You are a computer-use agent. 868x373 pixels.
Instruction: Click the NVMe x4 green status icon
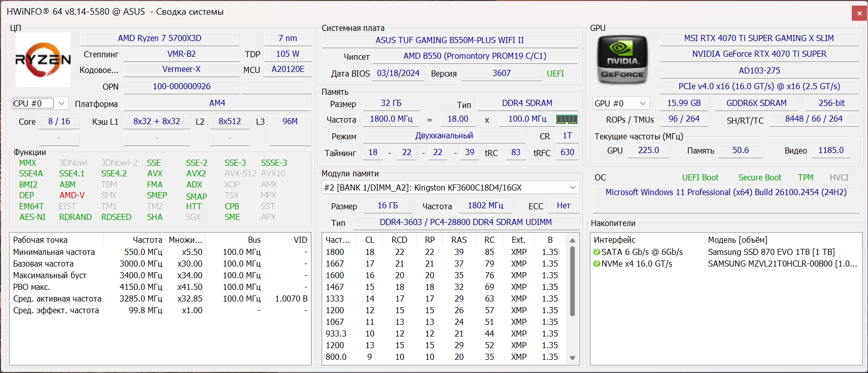pos(597,264)
